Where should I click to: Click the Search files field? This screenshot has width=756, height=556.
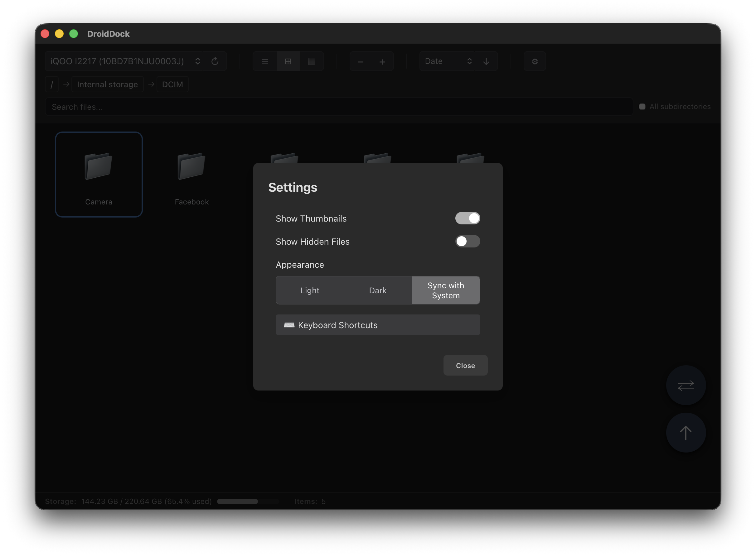point(339,107)
